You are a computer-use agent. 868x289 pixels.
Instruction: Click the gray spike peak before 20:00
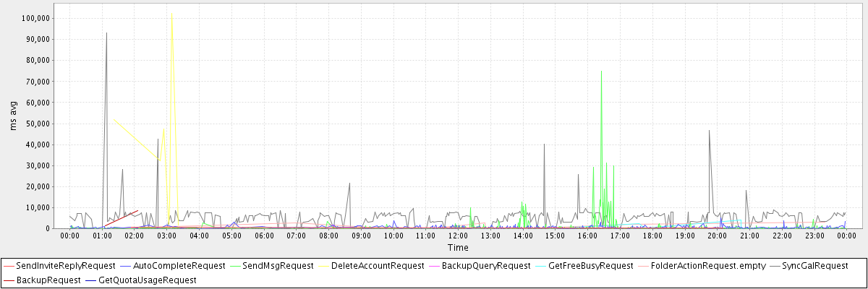pyautogui.click(x=709, y=131)
